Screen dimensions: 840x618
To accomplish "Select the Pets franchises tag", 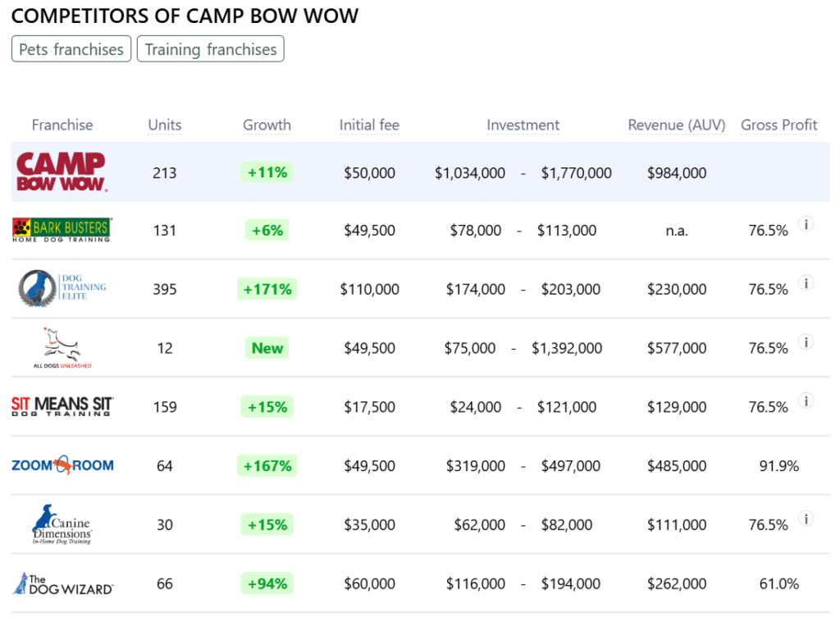I will coord(71,48).
